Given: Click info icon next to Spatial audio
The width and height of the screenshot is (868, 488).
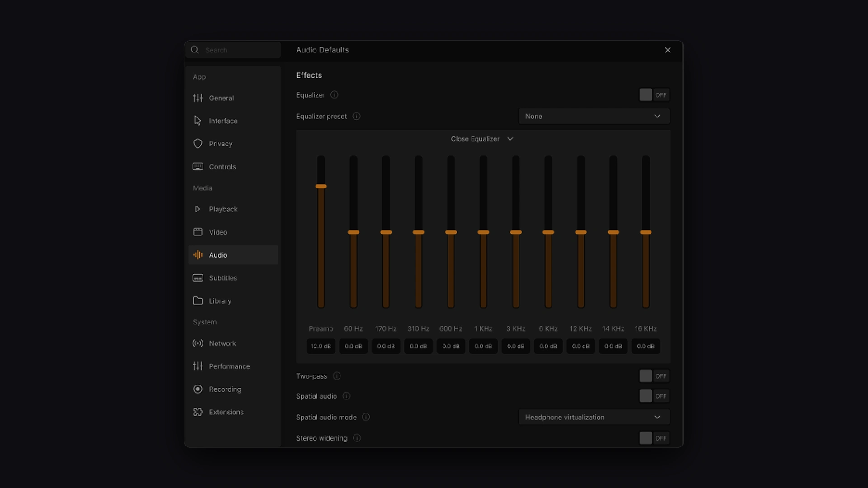Looking at the screenshot, I should click(346, 396).
